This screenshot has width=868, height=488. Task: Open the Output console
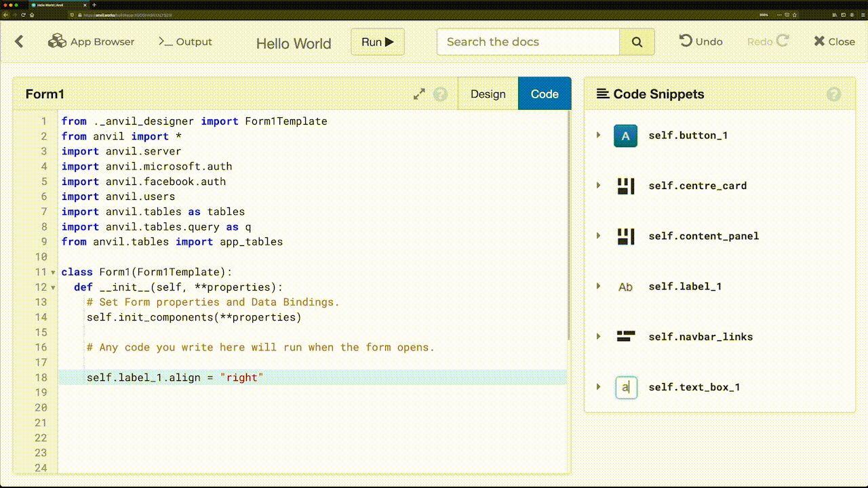[x=184, y=41]
